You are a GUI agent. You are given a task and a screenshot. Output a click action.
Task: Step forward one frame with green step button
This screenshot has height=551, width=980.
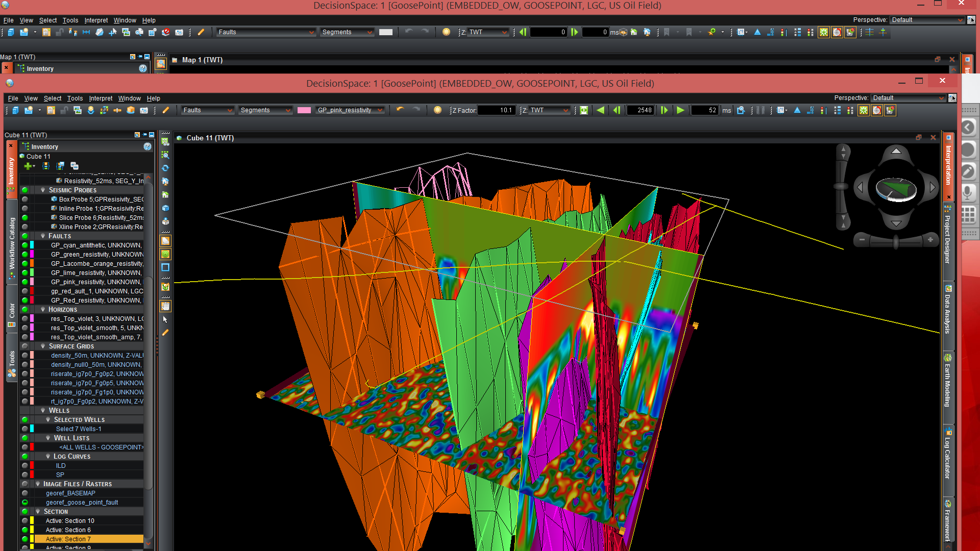[664, 110]
